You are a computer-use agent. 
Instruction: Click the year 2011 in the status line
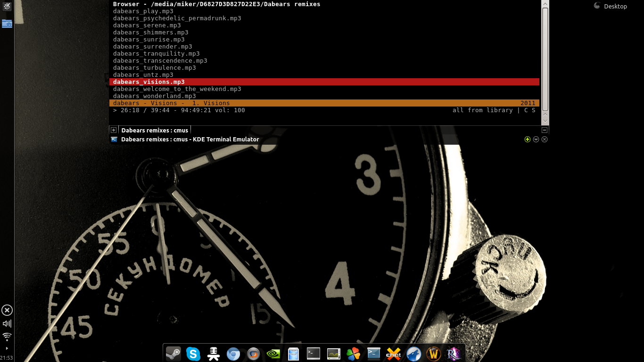(528, 103)
